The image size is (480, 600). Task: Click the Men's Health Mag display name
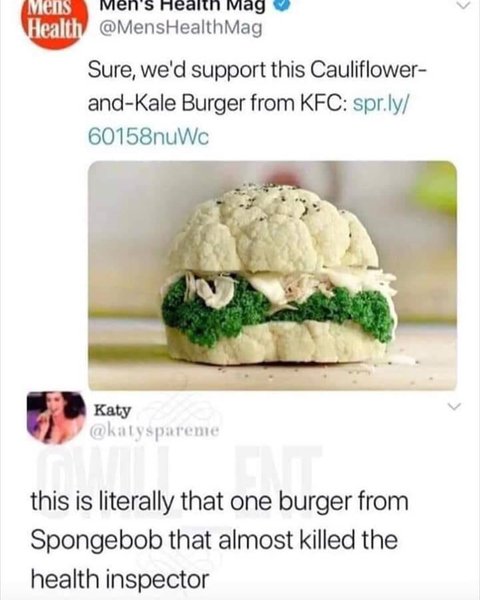183,6
